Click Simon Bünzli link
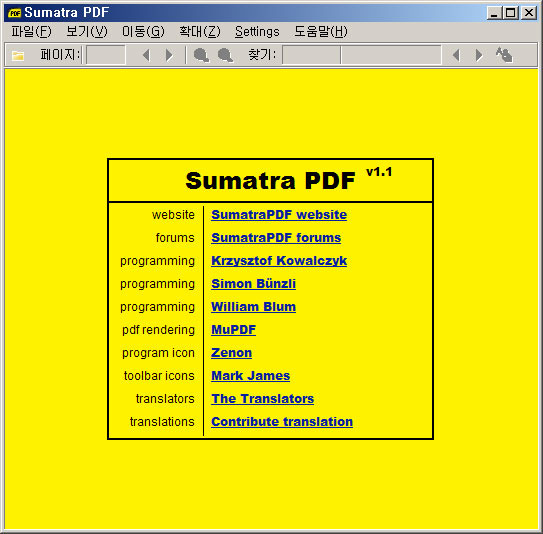Image resolution: width=543 pixels, height=534 pixels. tap(253, 284)
